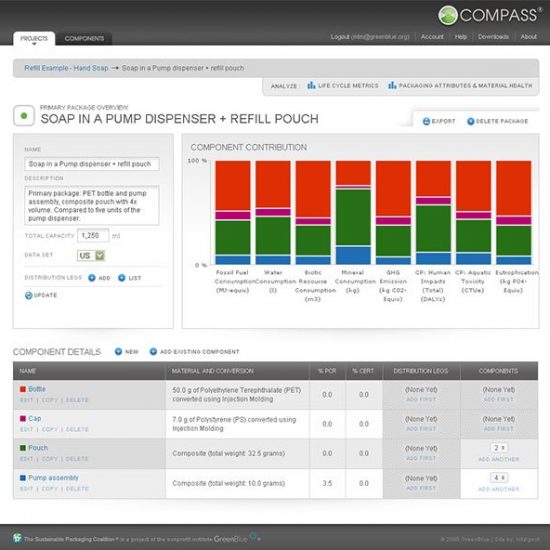Open the US data set dropdown
Image resolution: width=550 pixels, height=550 pixels.
coord(91,255)
